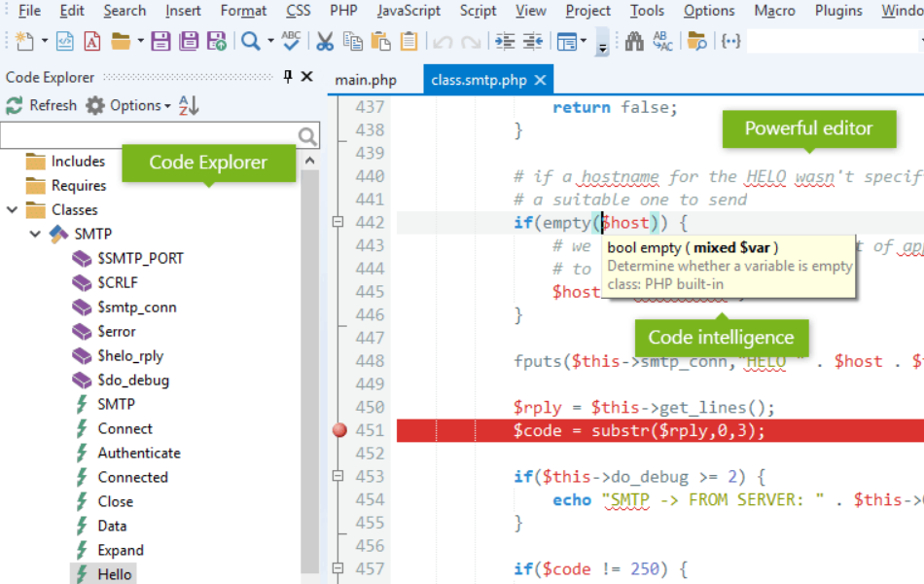The height and width of the screenshot is (584, 924).
Task: Indent the selected lines
Action: [505, 41]
